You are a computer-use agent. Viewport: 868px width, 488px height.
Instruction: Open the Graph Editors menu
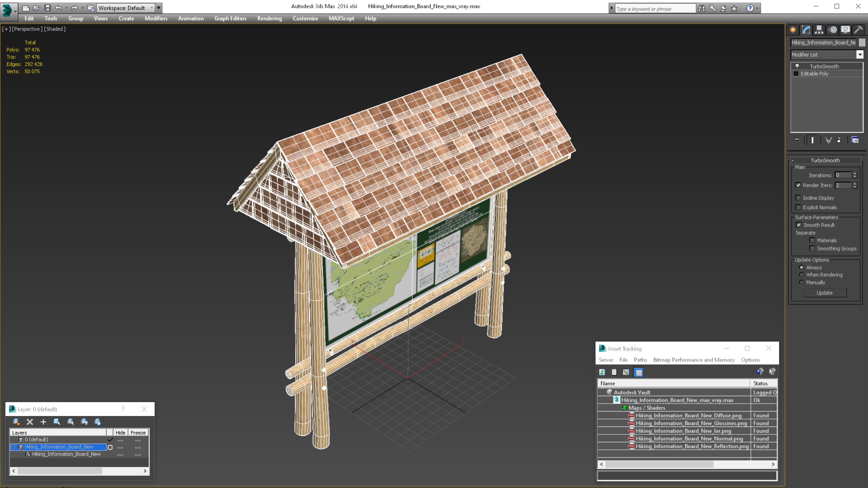pos(231,18)
